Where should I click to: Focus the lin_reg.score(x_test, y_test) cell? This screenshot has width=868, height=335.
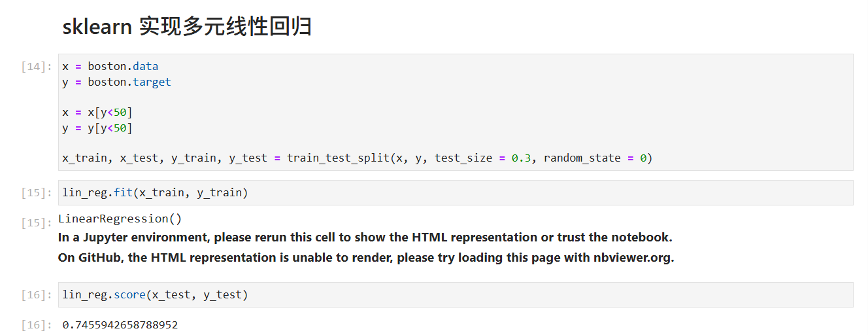click(456, 294)
